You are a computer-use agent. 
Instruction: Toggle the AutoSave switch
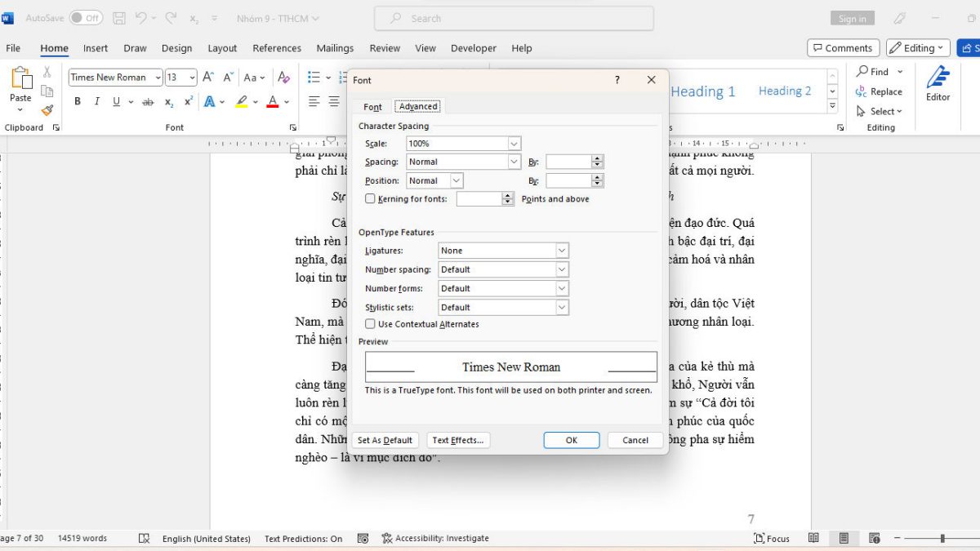point(86,17)
